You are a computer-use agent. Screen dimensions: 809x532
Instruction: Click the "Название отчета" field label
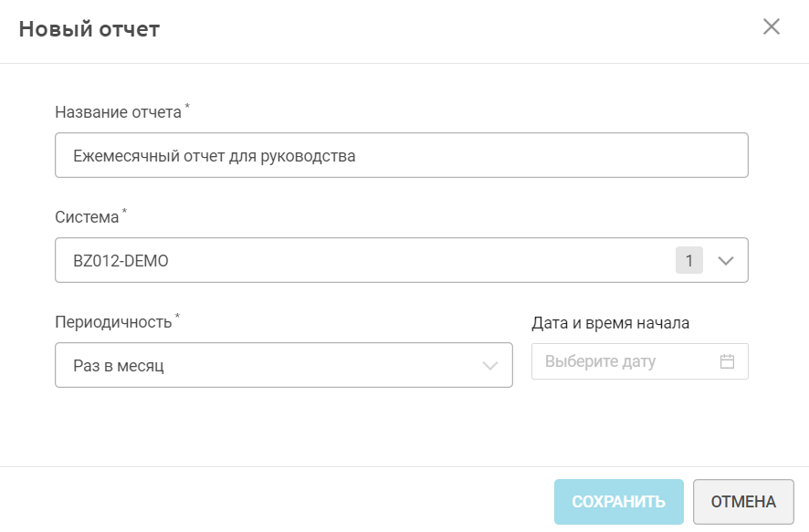[x=118, y=112]
